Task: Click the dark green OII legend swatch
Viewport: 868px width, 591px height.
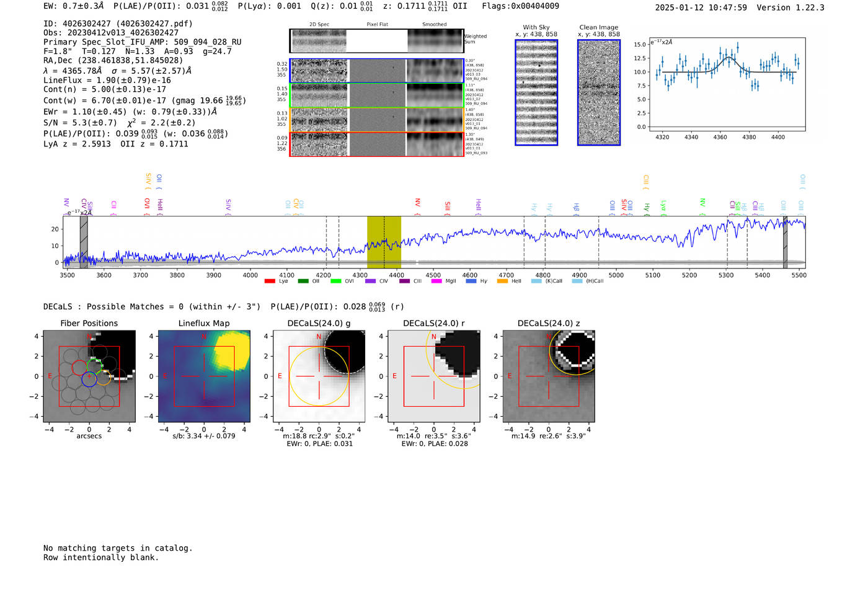Action: click(303, 281)
